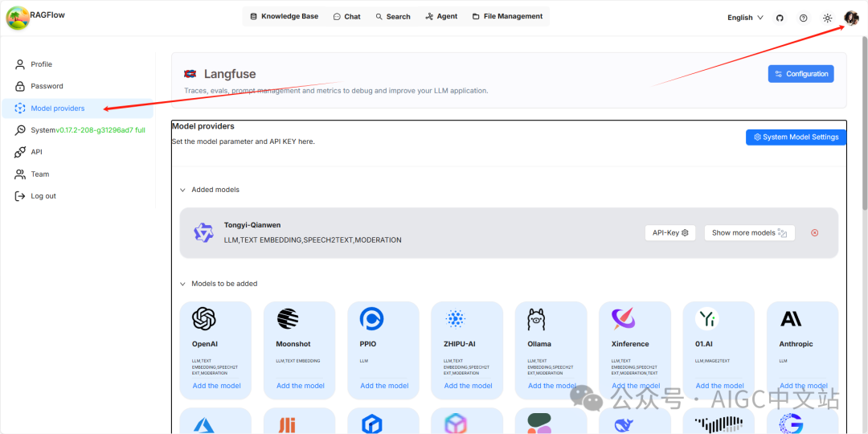
Task: Open the GitHub icon link
Action: (780, 18)
